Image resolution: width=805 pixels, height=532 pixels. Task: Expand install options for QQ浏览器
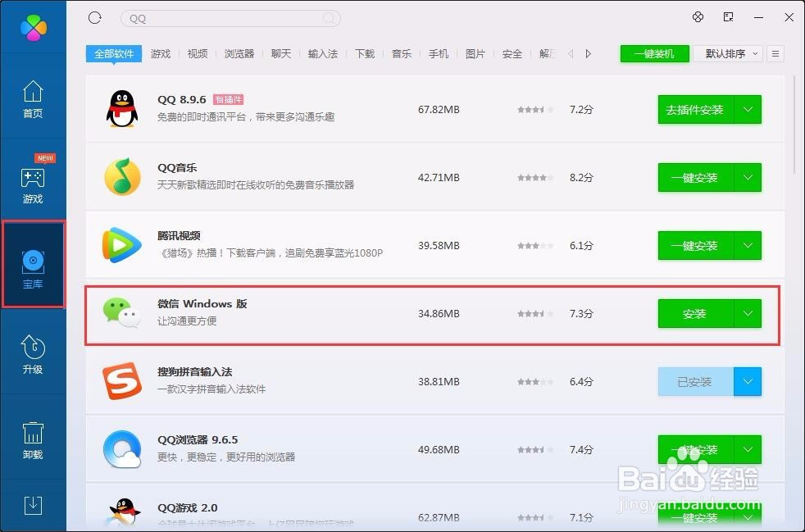pos(748,450)
